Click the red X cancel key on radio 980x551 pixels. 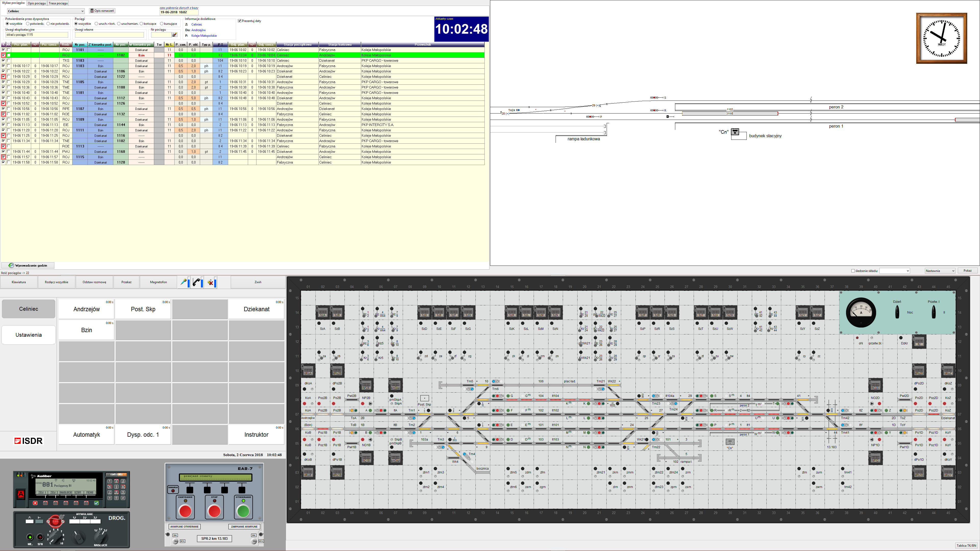click(35, 503)
